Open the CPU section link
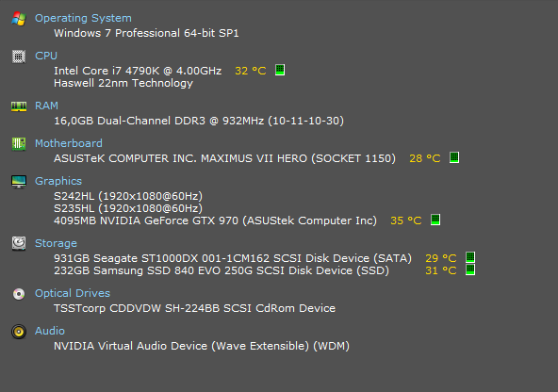The image size is (558, 392). click(x=46, y=56)
